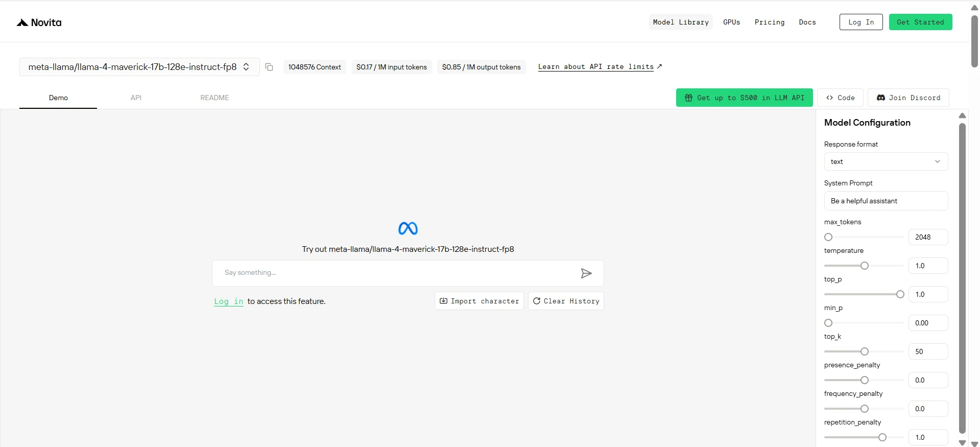Viewport: 980px width, 447px height.
Task: Click the Import character button
Action: point(479,301)
